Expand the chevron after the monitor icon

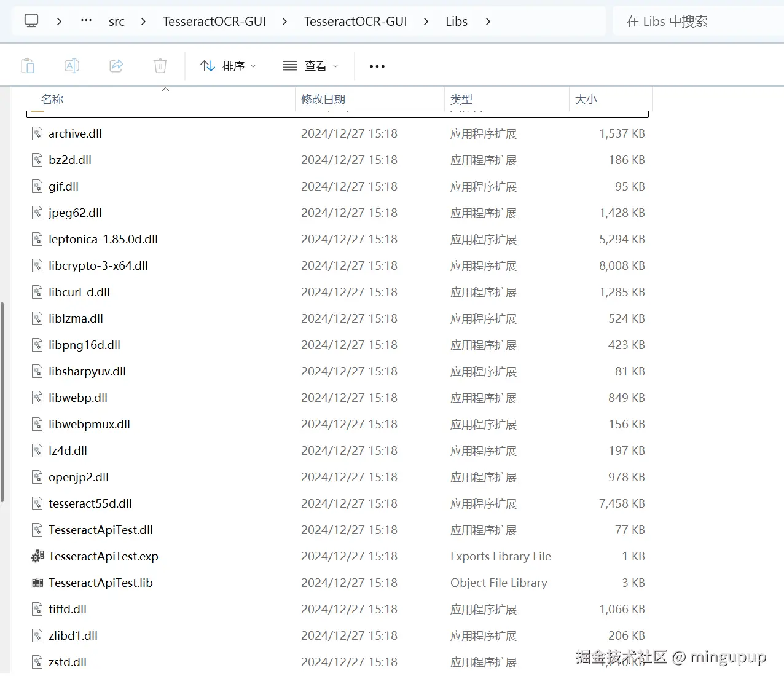[59, 21]
